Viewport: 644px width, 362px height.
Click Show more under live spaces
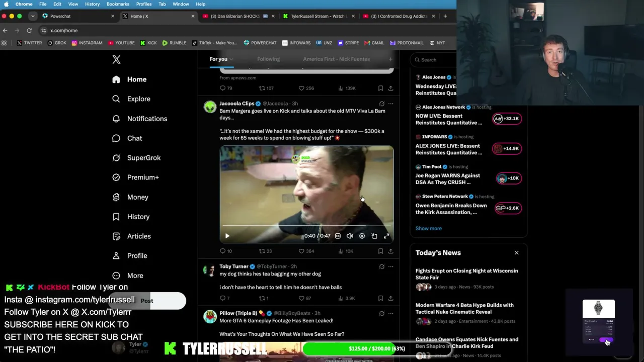tap(429, 228)
